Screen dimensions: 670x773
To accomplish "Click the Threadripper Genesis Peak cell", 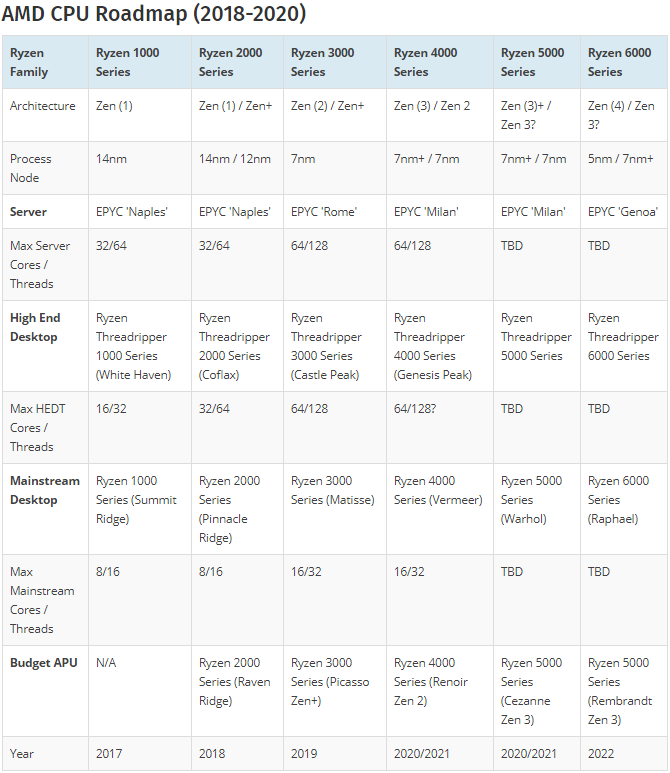I will pos(433,346).
